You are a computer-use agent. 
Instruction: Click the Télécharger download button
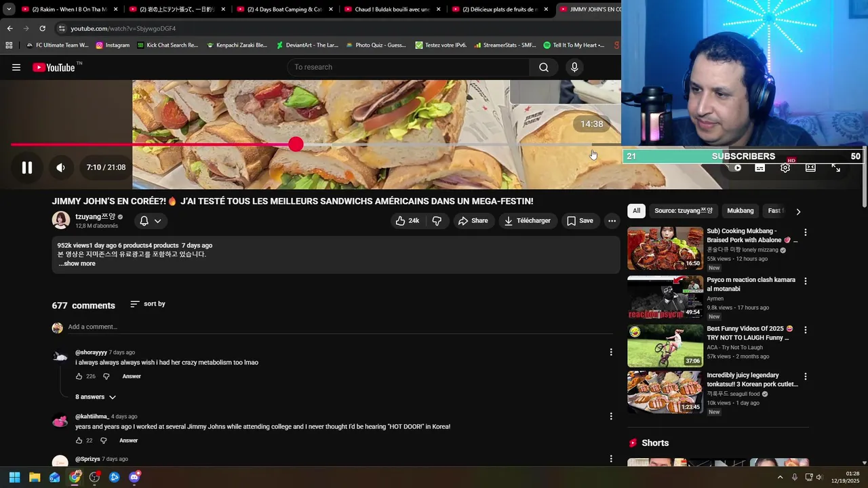tap(528, 221)
